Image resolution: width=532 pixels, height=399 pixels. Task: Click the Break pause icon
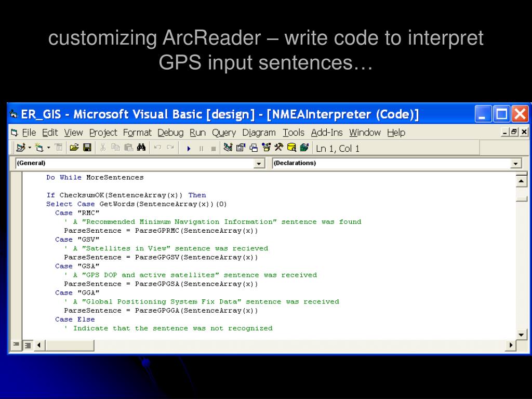click(x=201, y=148)
